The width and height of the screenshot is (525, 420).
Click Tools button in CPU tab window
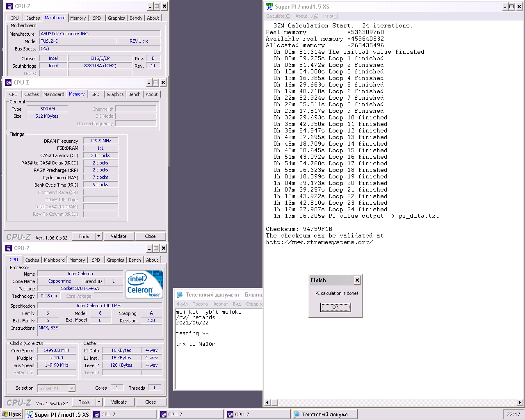point(84,402)
